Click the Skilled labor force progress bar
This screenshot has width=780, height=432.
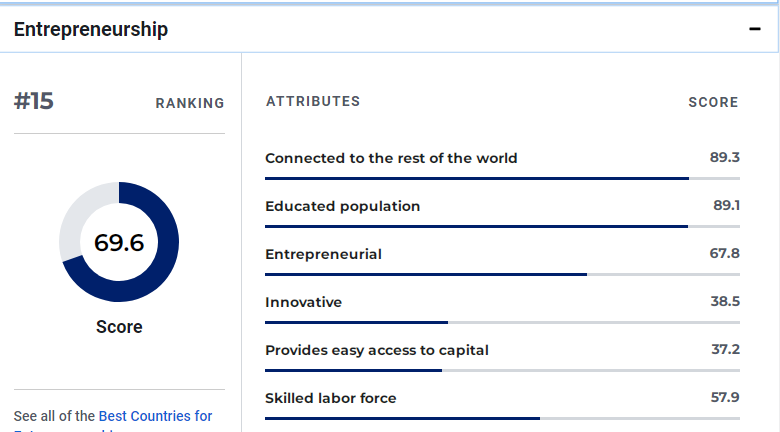(502, 418)
